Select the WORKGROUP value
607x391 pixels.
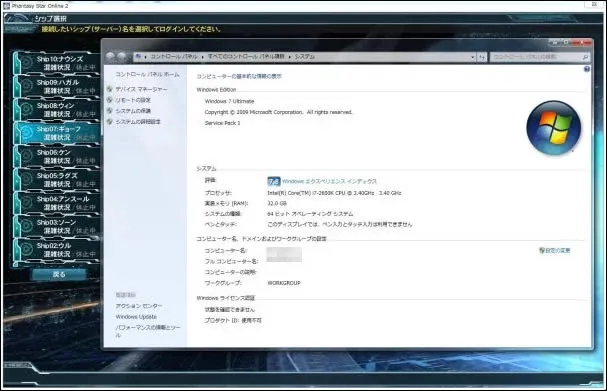coord(284,283)
